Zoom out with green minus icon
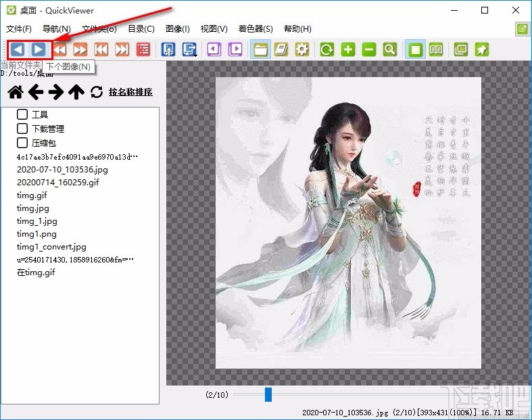Viewport: 532px width, 420px height. pos(369,49)
